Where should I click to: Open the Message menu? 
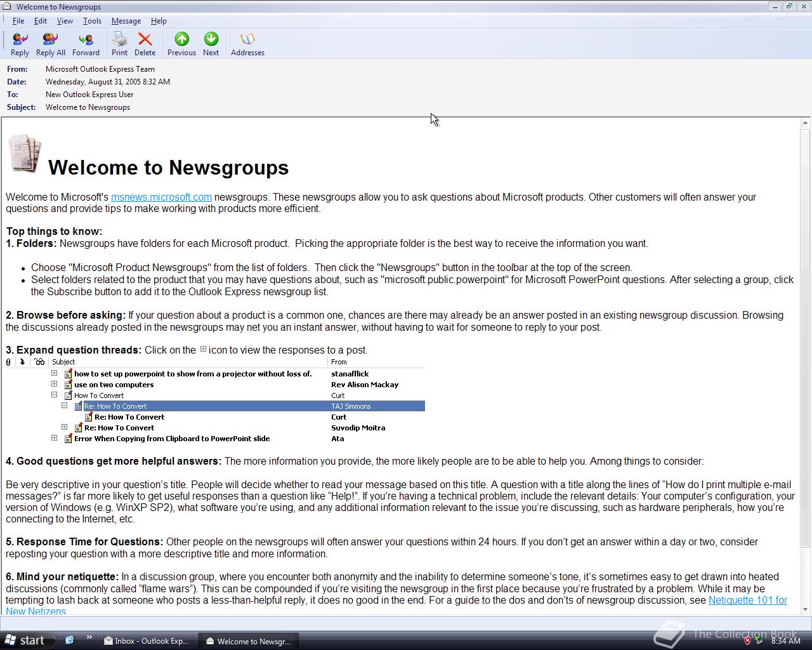tap(126, 21)
